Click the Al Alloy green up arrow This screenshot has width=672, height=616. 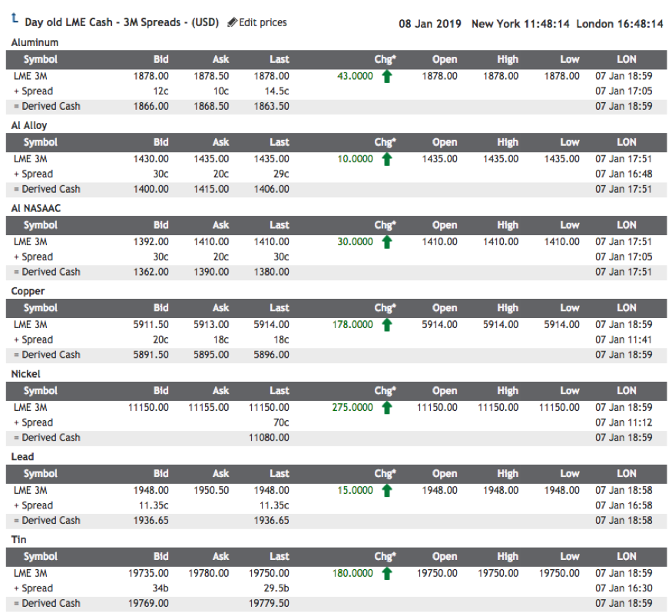(x=386, y=159)
